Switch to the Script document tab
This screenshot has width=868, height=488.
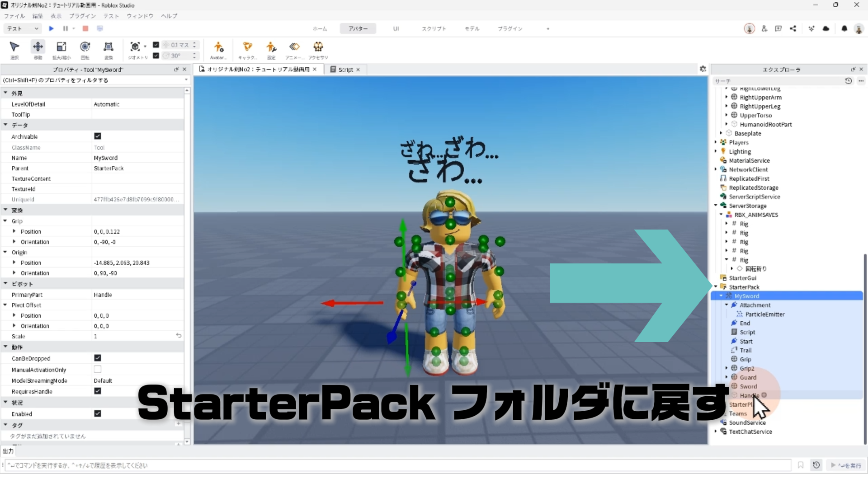(x=345, y=70)
